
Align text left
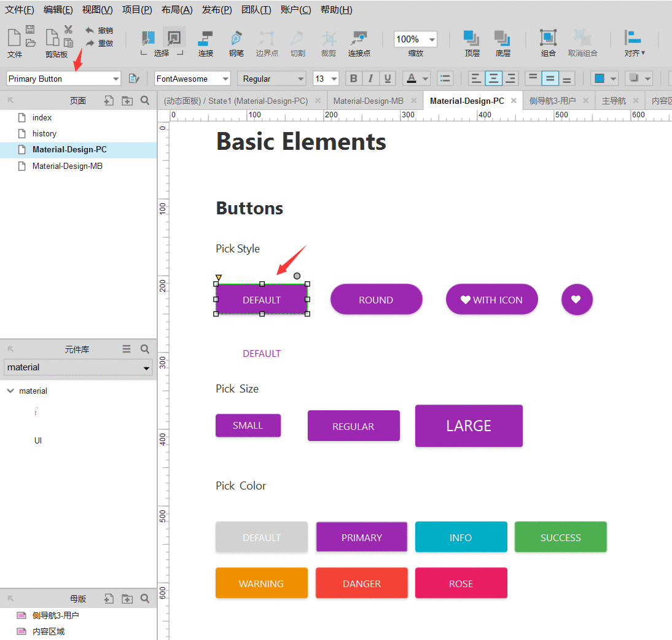[x=475, y=79]
